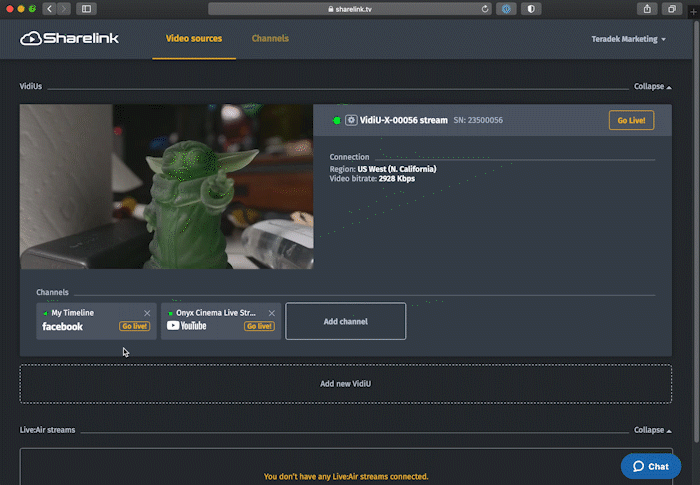The height and width of the screenshot is (485, 700).
Task: Remove the My Timeline Facebook channel
Action: [x=147, y=313]
